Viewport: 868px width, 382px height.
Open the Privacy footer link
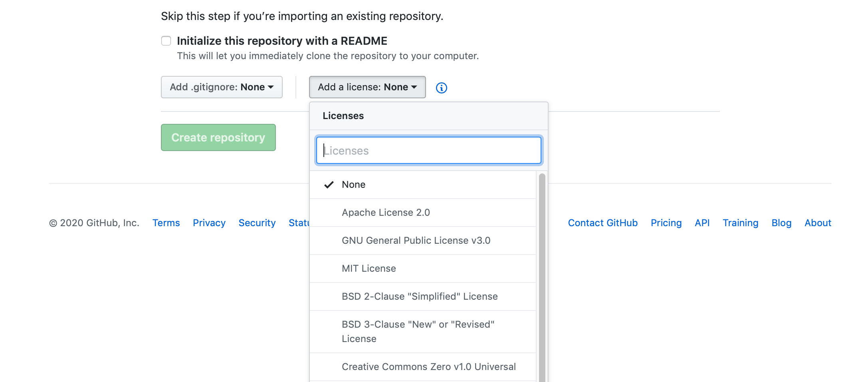pos(209,223)
